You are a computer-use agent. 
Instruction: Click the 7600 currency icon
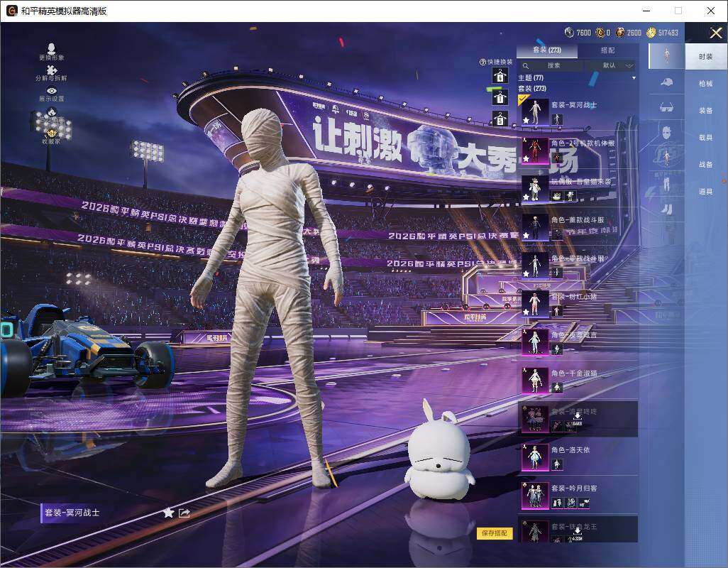pos(569,32)
